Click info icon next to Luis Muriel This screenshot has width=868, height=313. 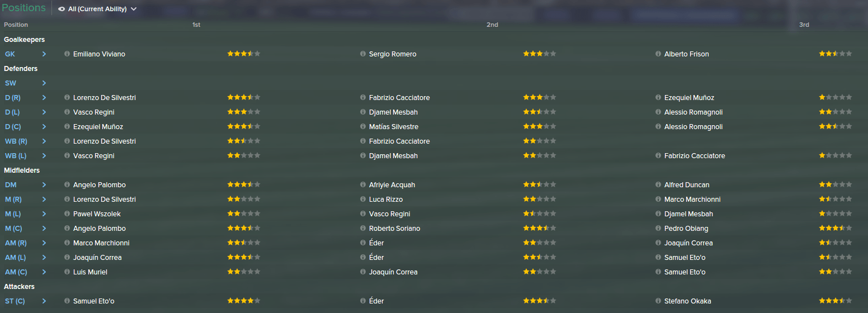point(67,272)
